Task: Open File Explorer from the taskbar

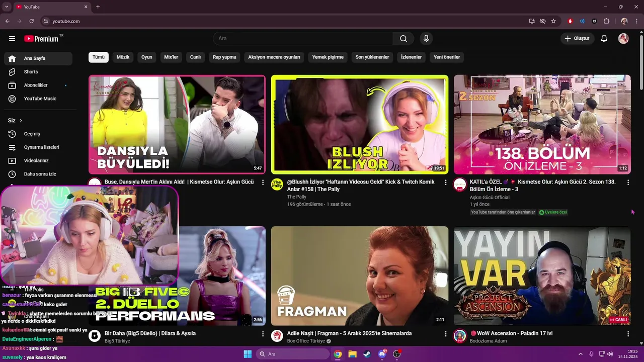Action: tap(352, 354)
